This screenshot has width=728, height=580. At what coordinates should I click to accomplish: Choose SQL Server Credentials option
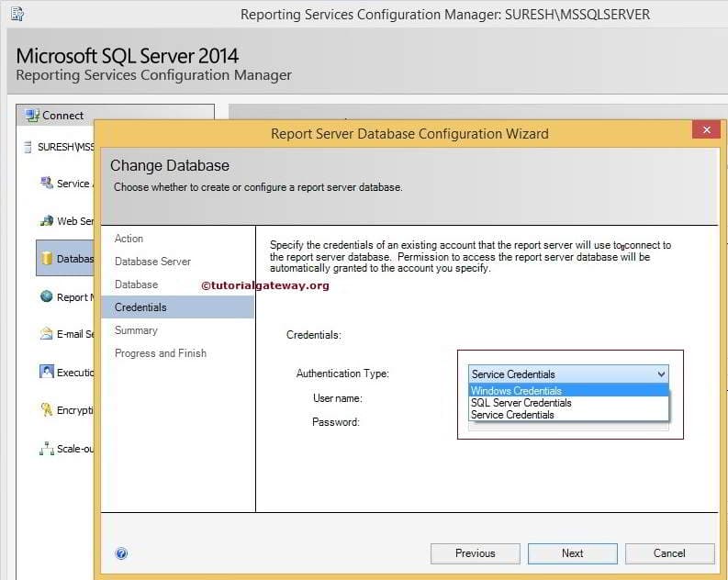521,403
